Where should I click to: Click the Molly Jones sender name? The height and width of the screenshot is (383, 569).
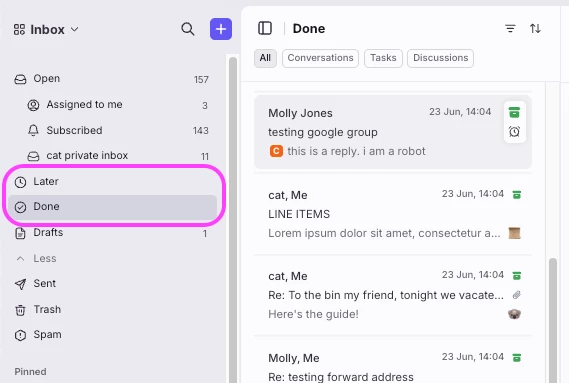(x=300, y=113)
